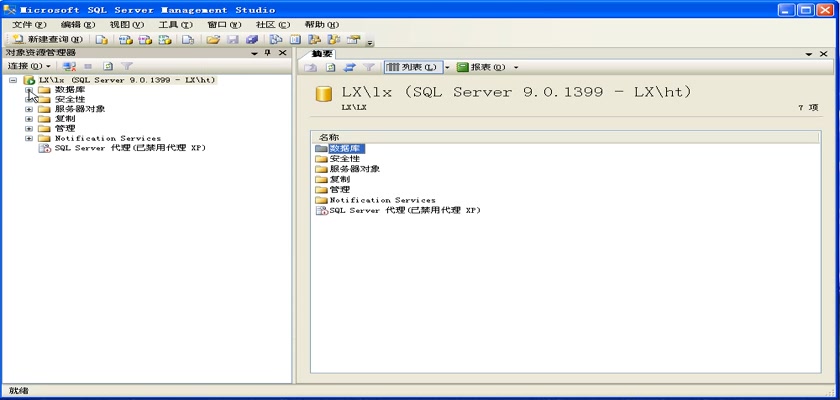Open the 报表 dropdown arrow

516,67
